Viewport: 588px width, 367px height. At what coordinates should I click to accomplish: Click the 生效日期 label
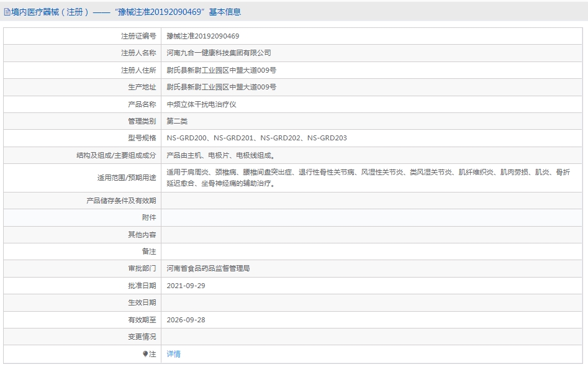[142, 302]
